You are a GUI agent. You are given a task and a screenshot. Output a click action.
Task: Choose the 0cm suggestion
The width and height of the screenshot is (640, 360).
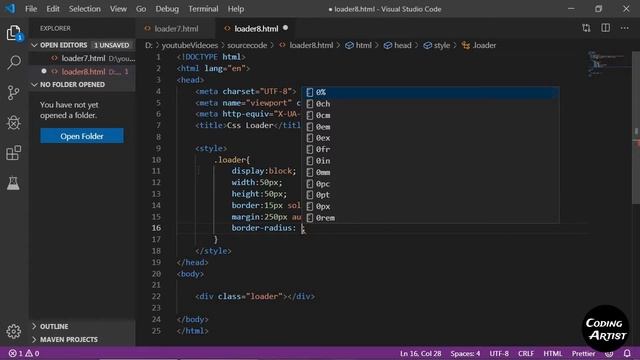click(430, 115)
